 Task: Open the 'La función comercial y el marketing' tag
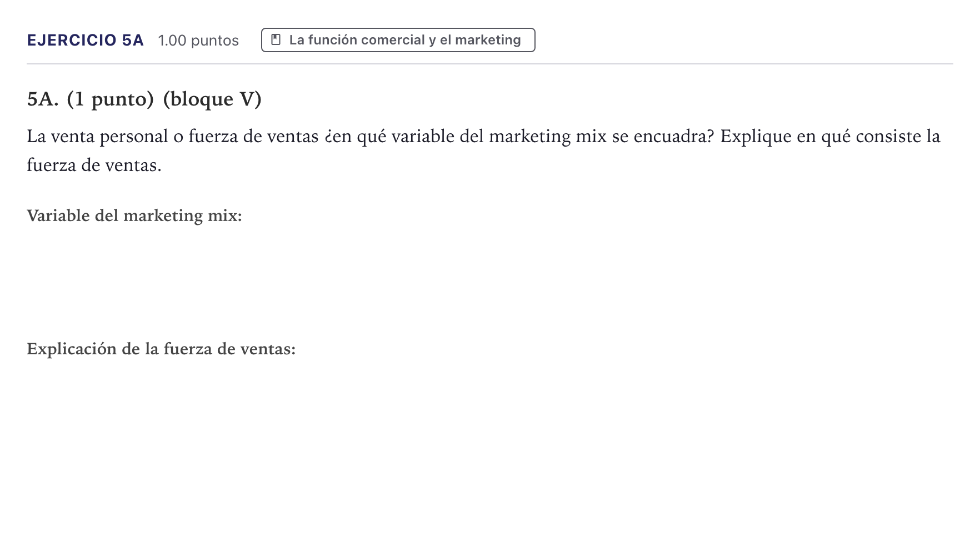pos(398,40)
